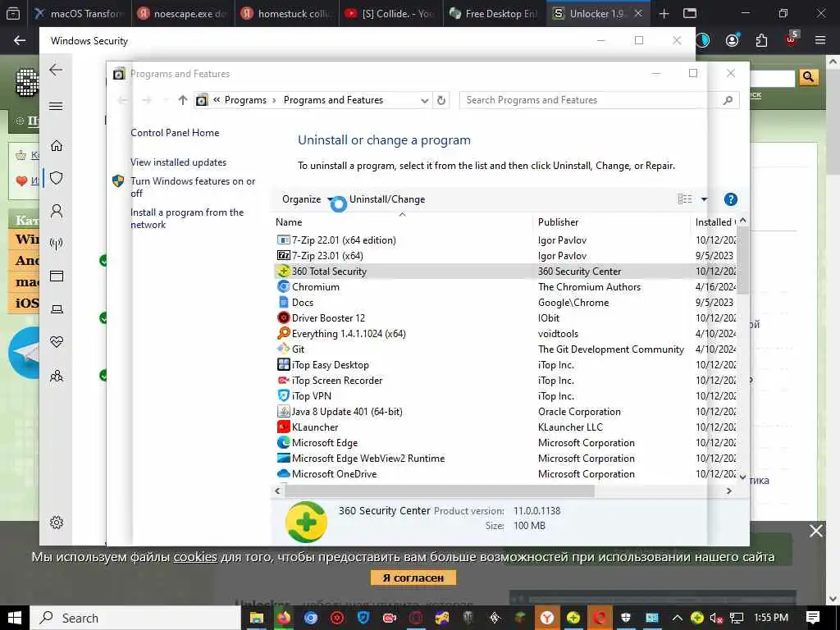Select the iTop VPN entry
840x630 pixels.
tap(311, 396)
